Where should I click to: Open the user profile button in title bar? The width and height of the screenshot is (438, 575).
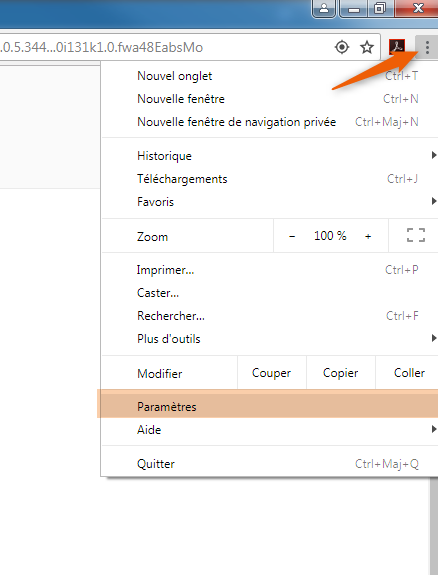pyautogui.click(x=324, y=8)
